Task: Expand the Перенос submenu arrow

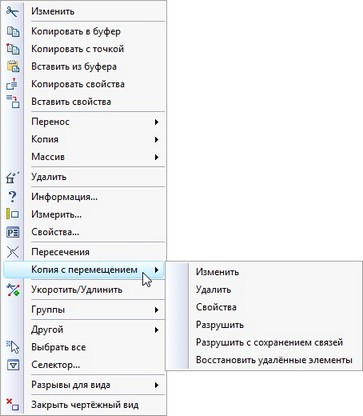Action: tap(156, 122)
